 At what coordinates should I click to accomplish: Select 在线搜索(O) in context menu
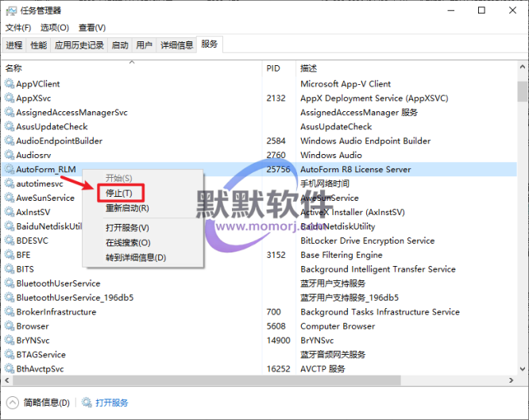point(128,242)
